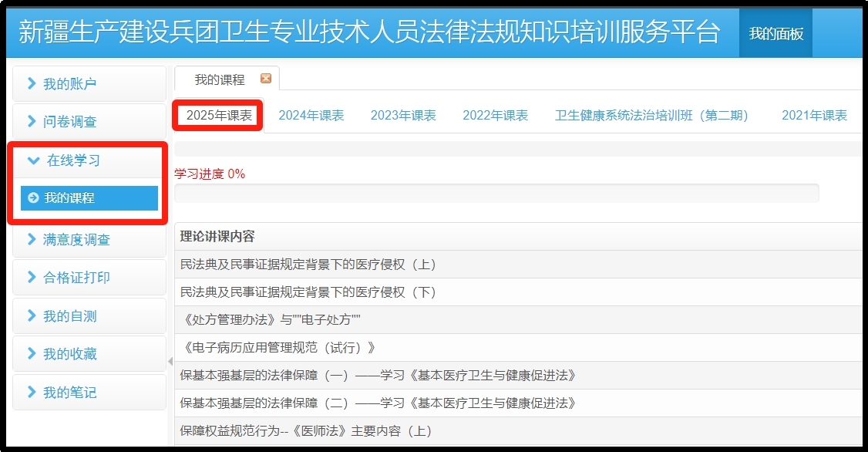Viewport: 868px width, 452px height.
Task: Close the 我的课程 tab via X icon
Action: 266,79
